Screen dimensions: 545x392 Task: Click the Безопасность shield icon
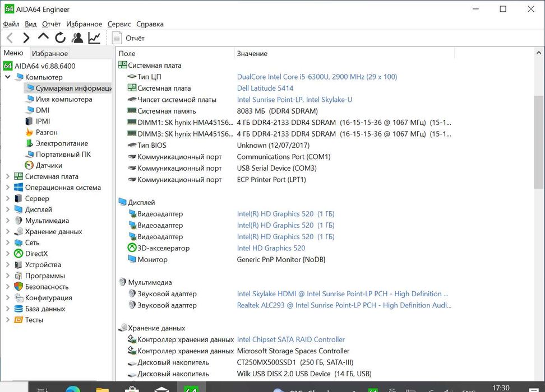[x=19, y=287]
